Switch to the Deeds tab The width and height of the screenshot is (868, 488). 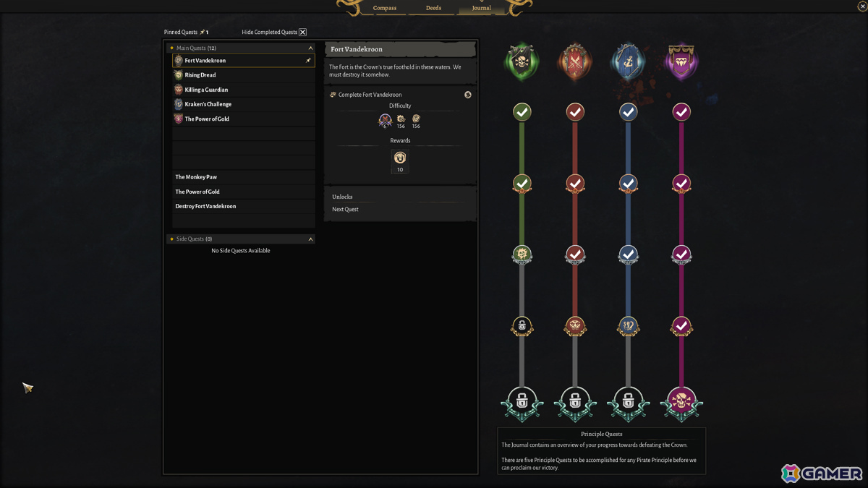(433, 8)
